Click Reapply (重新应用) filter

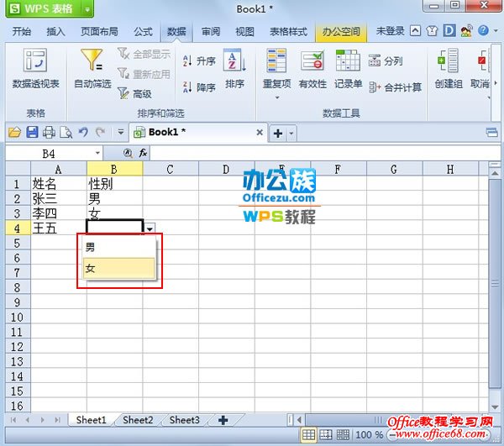tap(144, 74)
